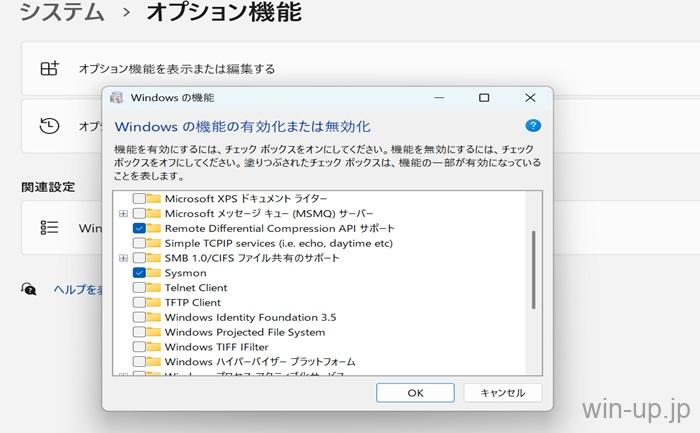The width and height of the screenshot is (700, 433).
Task: Click the optional features history clock icon
Action: click(x=49, y=126)
